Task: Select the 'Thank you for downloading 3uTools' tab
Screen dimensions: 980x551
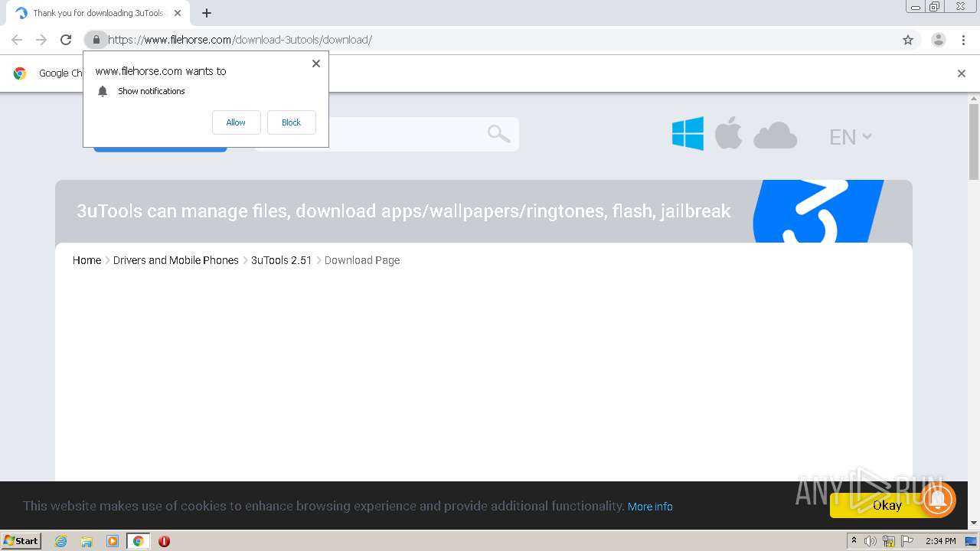Action: 98,13
